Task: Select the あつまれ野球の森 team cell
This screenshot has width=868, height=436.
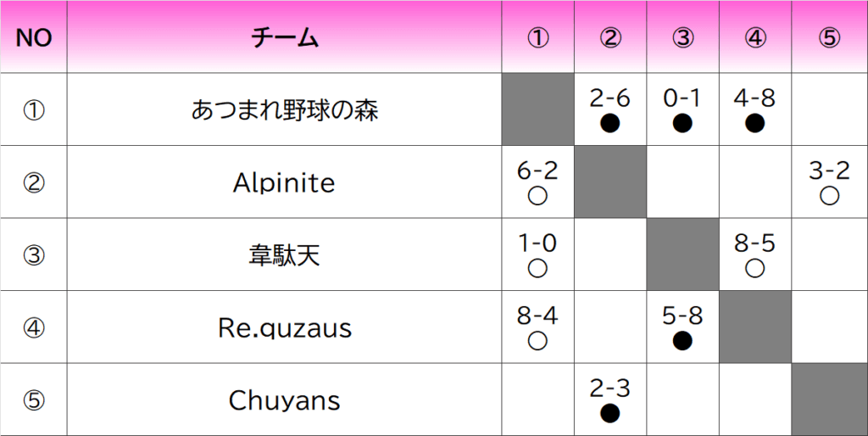Action: [284, 109]
